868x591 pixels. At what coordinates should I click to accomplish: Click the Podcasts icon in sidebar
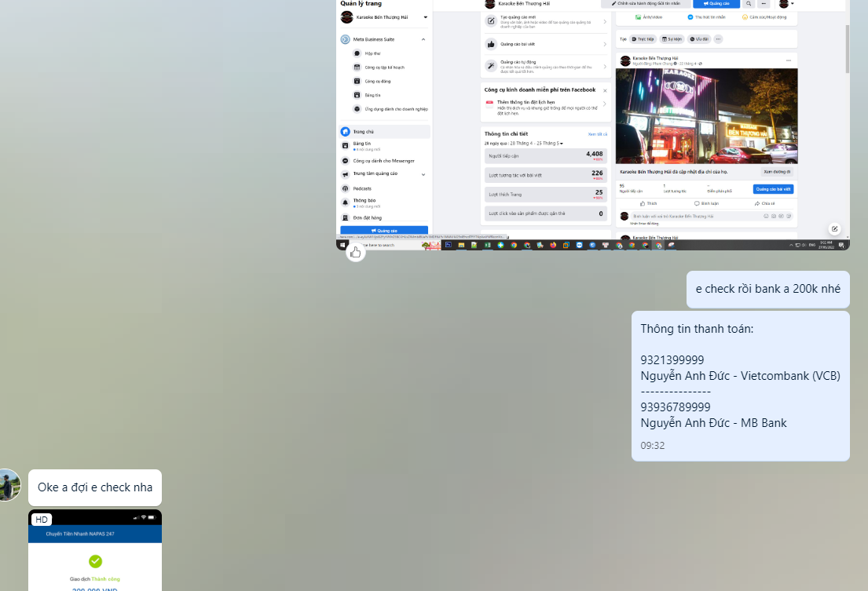[346, 188]
